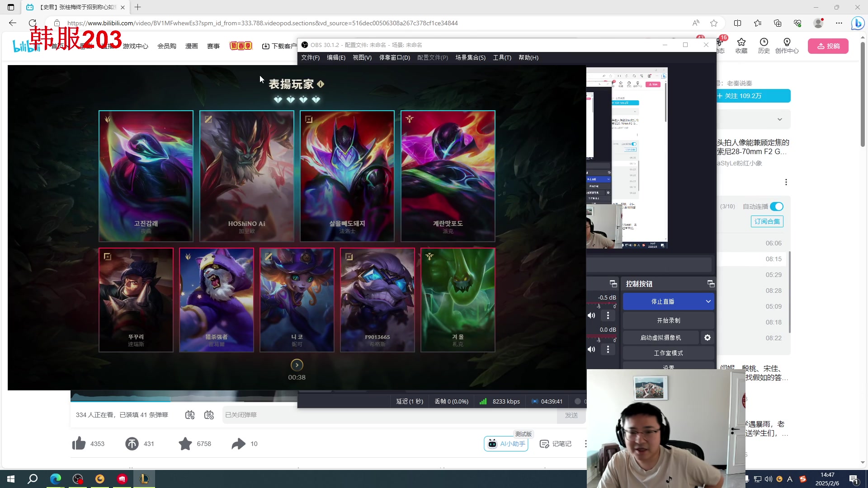Expand the collapsed panel chevron below follow
Screen dimensions: 868x488
click(780, 119)
